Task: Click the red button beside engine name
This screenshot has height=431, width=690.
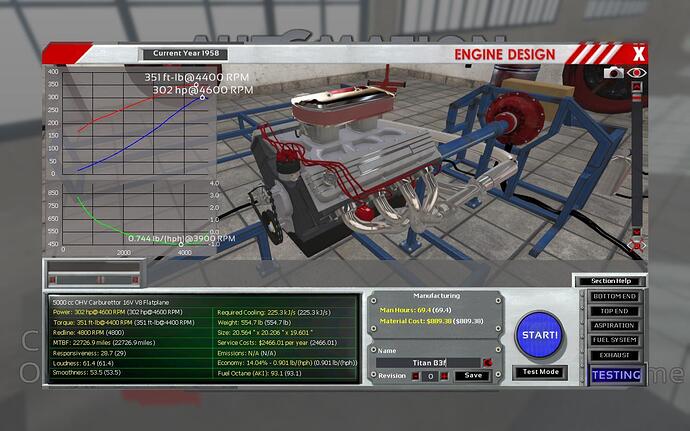Action: 487,361
